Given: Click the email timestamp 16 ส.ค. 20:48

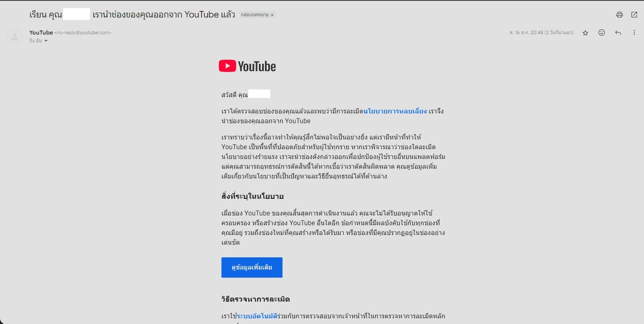Looking at the screenshot, I should click(541, 33).
